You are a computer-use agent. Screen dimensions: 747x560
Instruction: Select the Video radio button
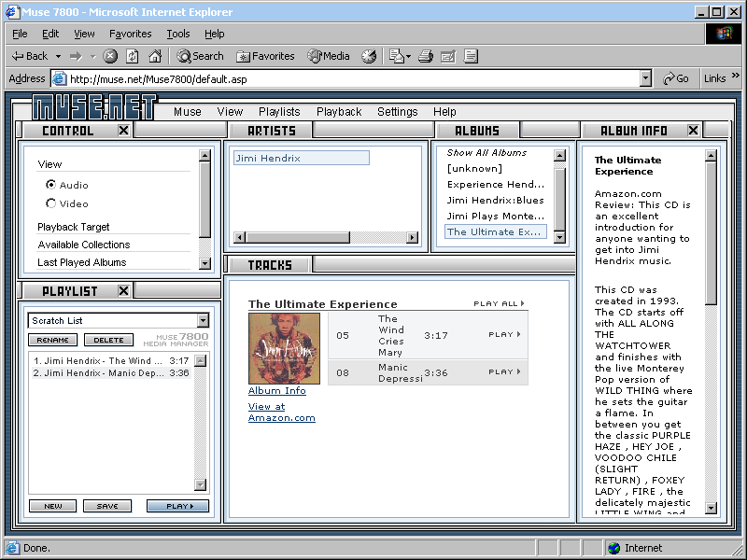[50, 203]
